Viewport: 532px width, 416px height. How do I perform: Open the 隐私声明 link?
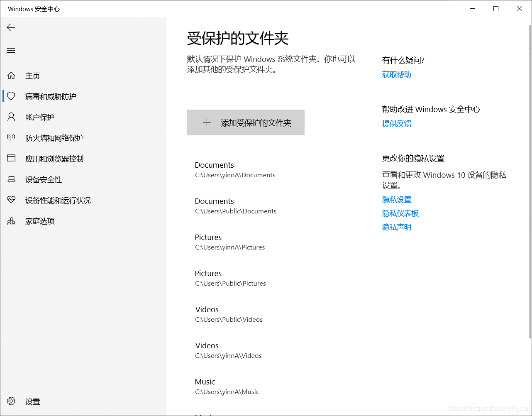pos(397,227)
